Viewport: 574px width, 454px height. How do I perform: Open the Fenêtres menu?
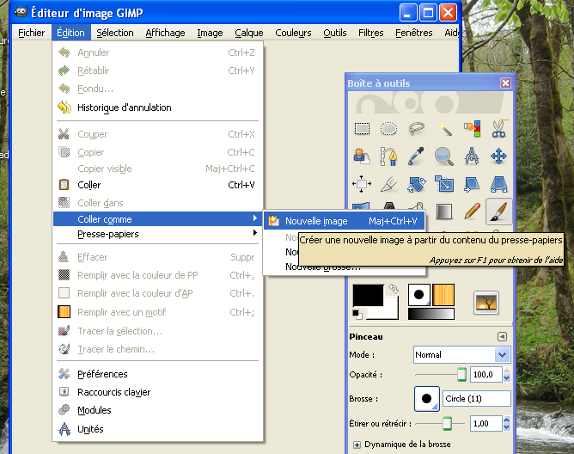(x=414, y=33)
